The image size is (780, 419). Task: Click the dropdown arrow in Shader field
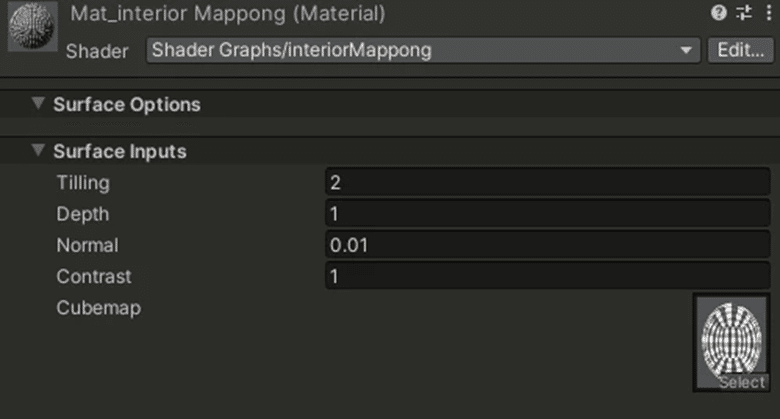(686, 50)
